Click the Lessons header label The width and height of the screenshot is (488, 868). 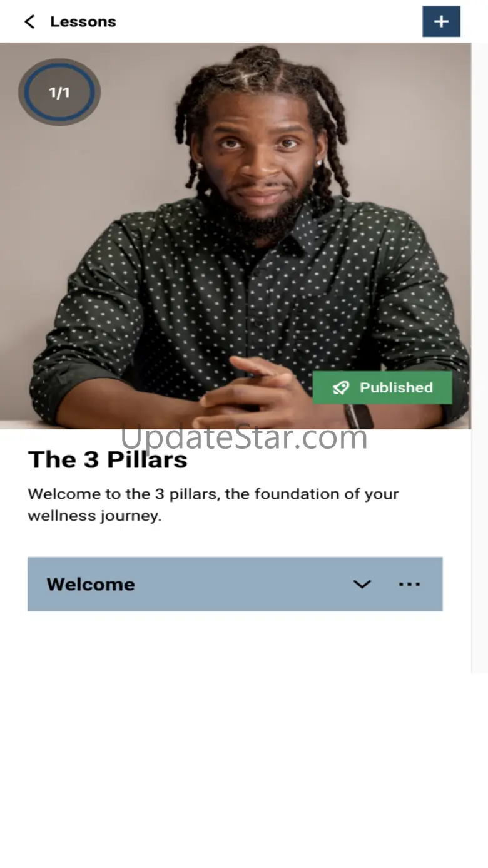(x=83, y=21)
